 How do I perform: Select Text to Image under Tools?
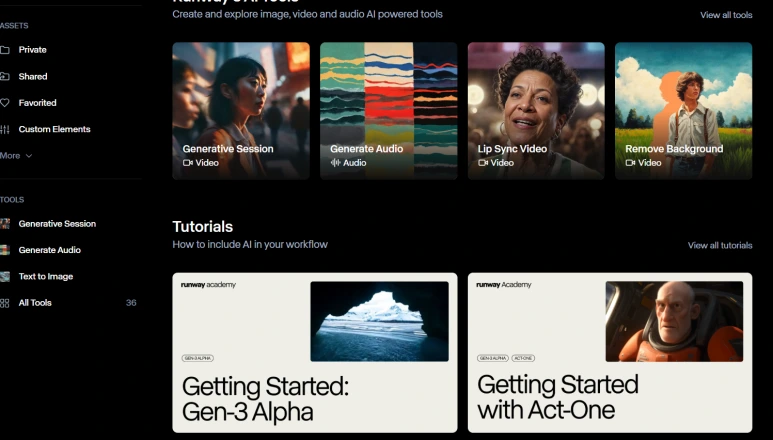(x=46, y=276)
